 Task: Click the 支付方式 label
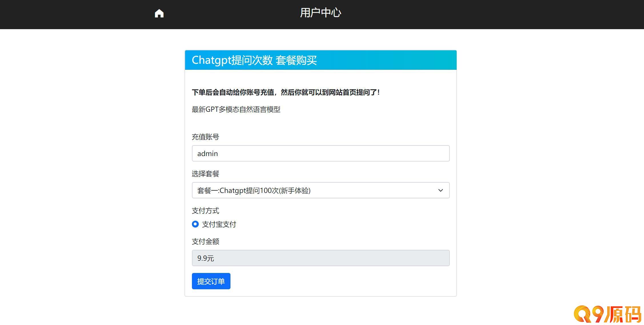click(205, 211)
